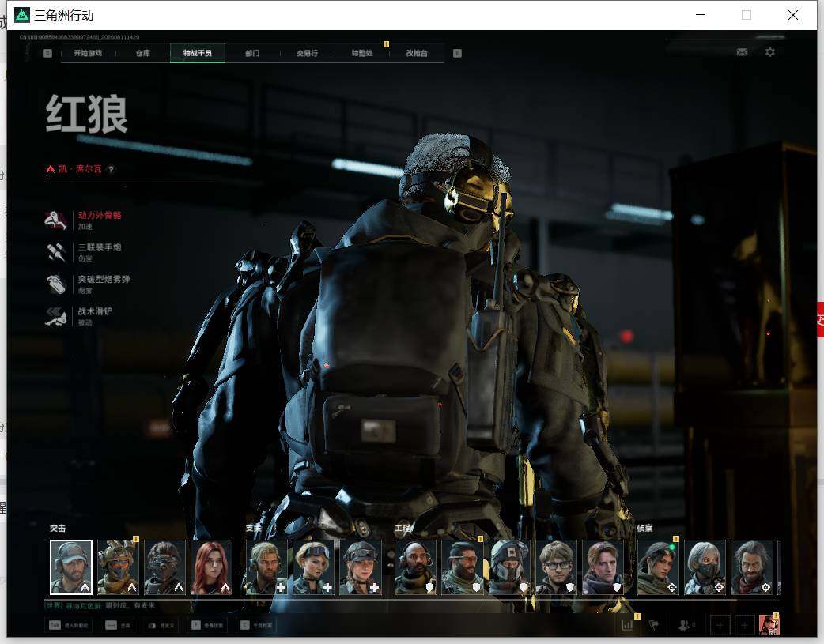
Task: Click the previous-tab key icon left of 开始游戏
Action: click(47, 53)
